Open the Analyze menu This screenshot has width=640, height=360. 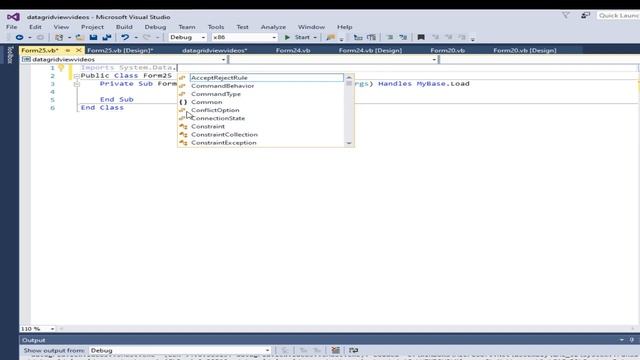coord(273,27)
